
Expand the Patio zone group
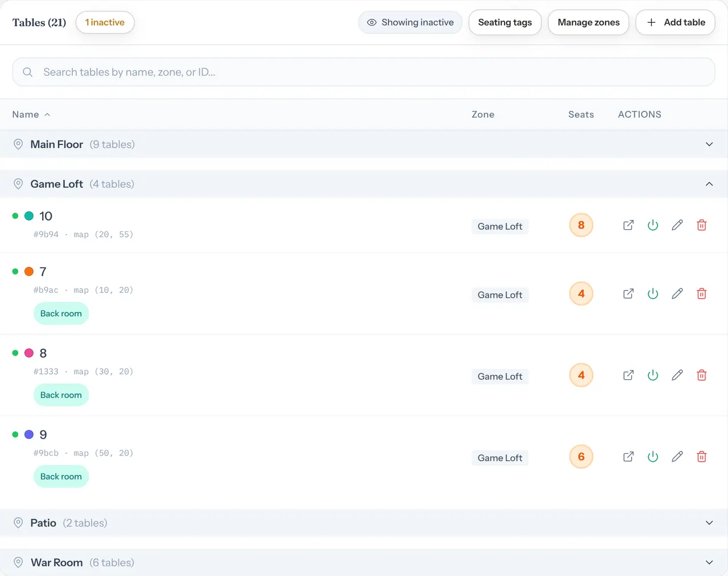[x=364, y=523]
